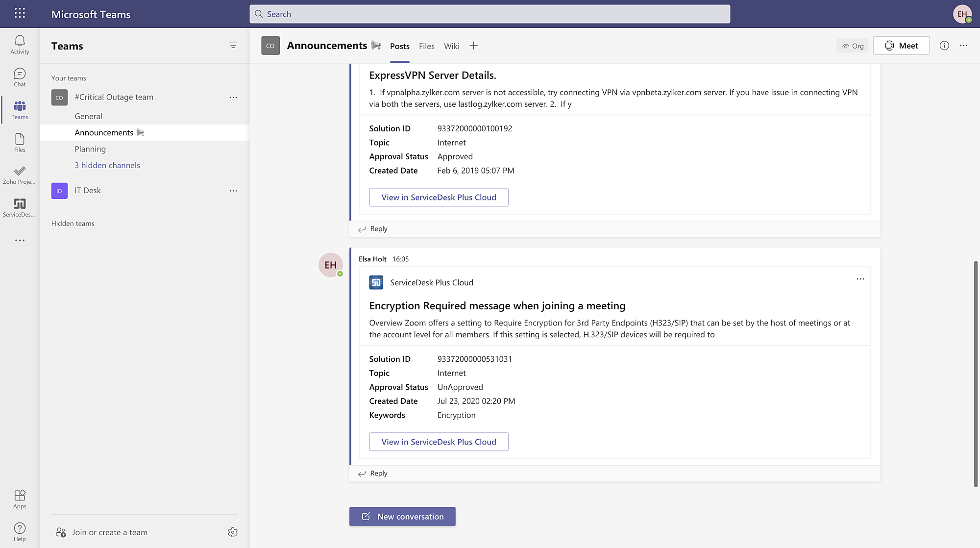Switch to the Posts tab

[x=400, y=46]
